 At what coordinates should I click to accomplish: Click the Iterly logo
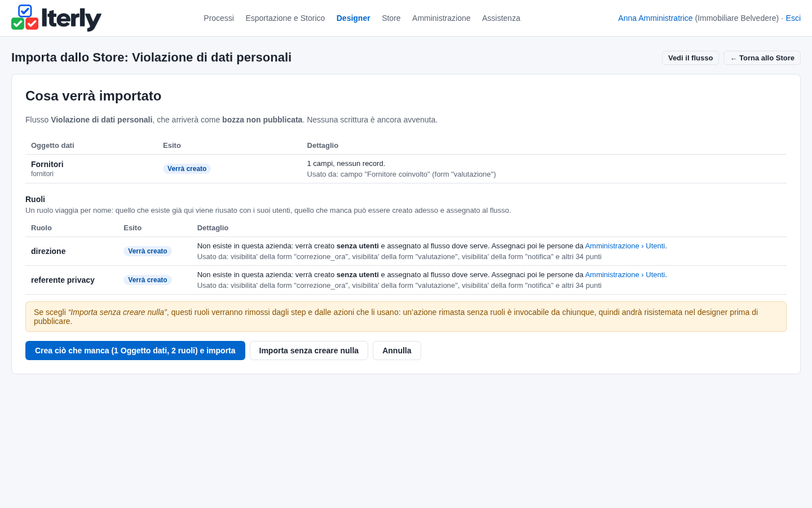pos(56,18)
